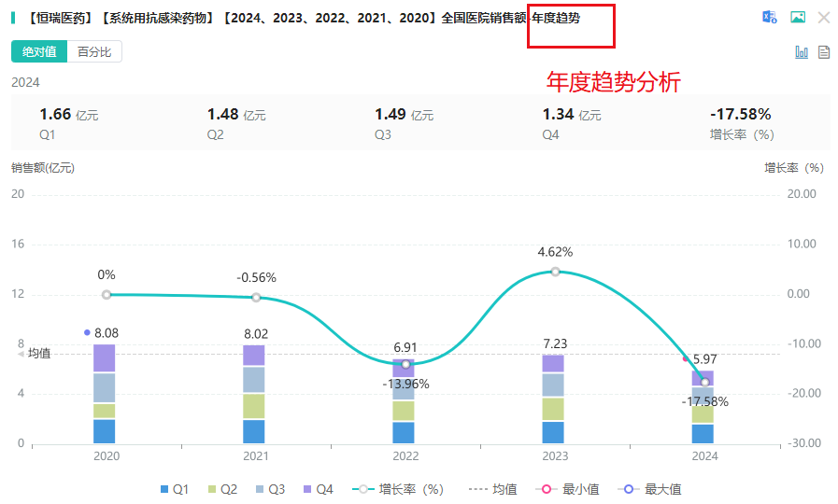Toggle Q3 series in legend
The height and width of the screenshot is (504, 838).
tap(270, 489)
